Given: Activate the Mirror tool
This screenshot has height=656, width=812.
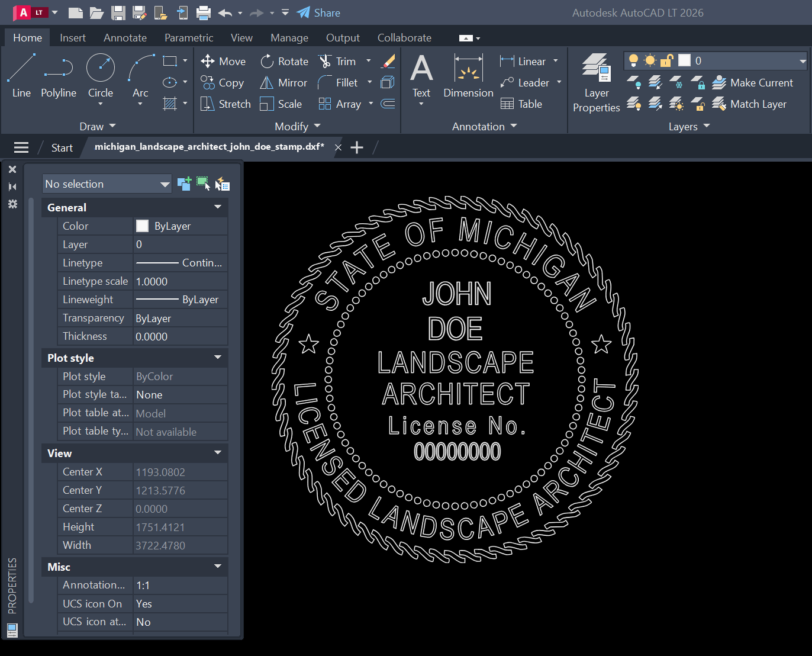Looking at the screenshot, I should tap(283, 82).
